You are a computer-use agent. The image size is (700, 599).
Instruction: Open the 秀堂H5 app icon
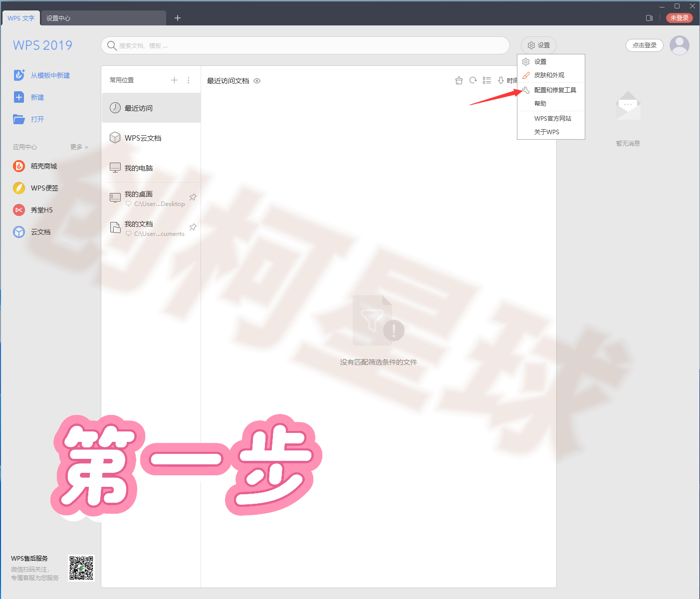(19, 210)
